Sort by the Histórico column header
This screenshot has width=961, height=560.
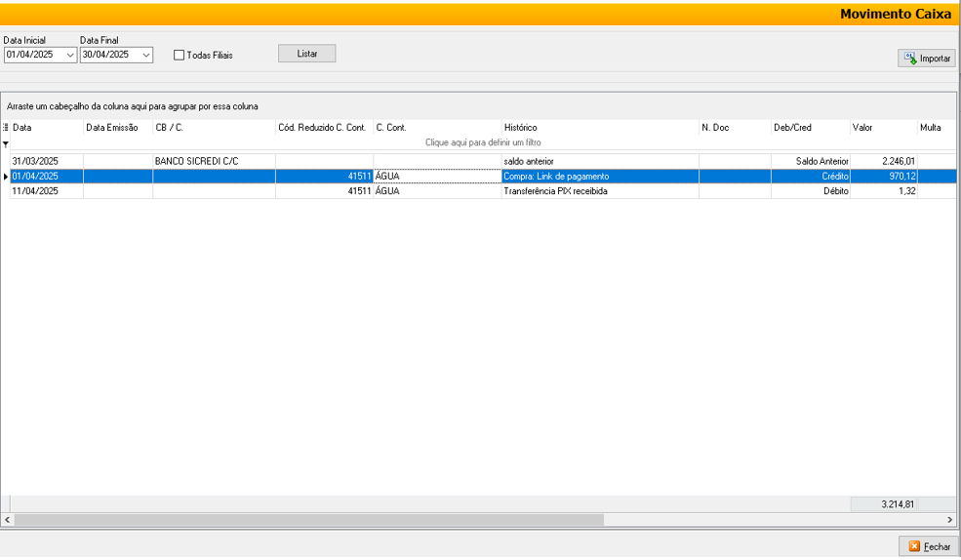[x=600, y=128]
